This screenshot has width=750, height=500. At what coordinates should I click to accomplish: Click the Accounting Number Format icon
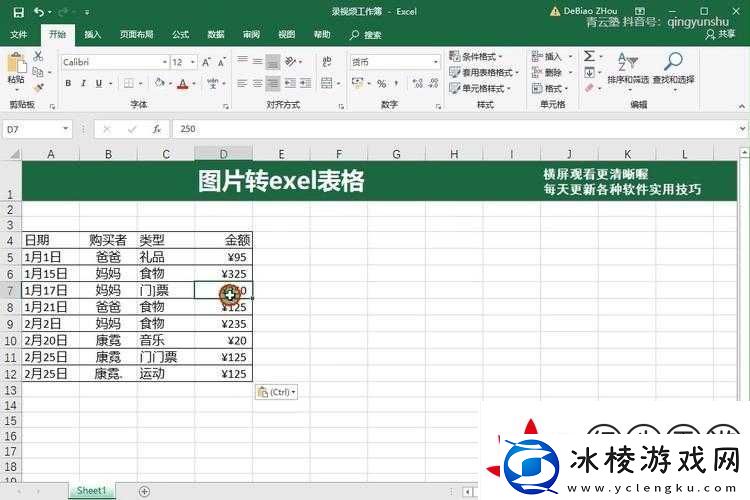[x=357, y=83]
